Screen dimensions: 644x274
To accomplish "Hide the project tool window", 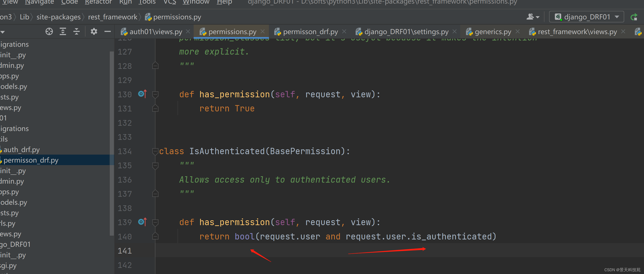I will [x=107, y=32].
